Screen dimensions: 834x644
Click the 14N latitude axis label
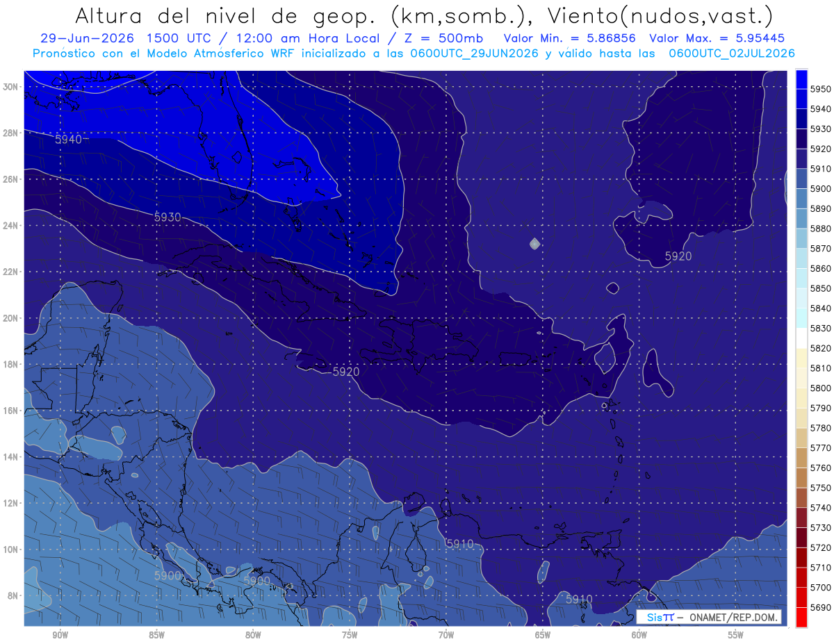(x=10, y=456)
